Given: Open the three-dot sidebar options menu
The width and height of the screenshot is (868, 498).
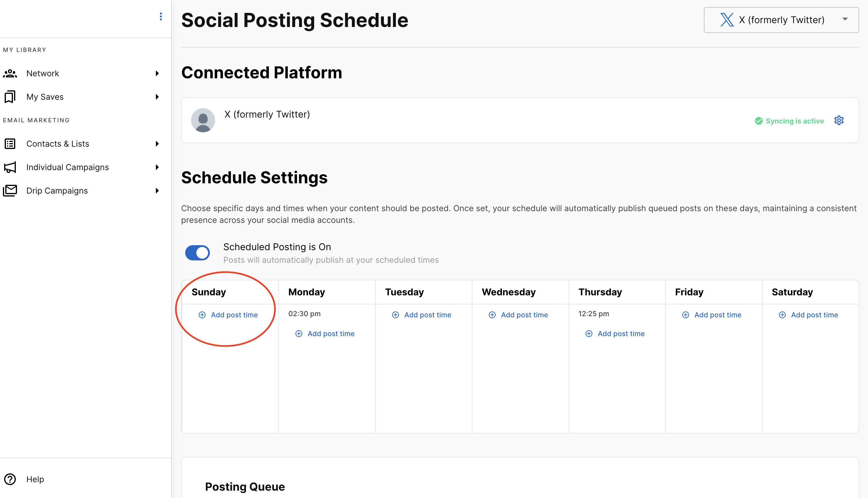Looking at the screenshot, I should (x=161, y=16).
